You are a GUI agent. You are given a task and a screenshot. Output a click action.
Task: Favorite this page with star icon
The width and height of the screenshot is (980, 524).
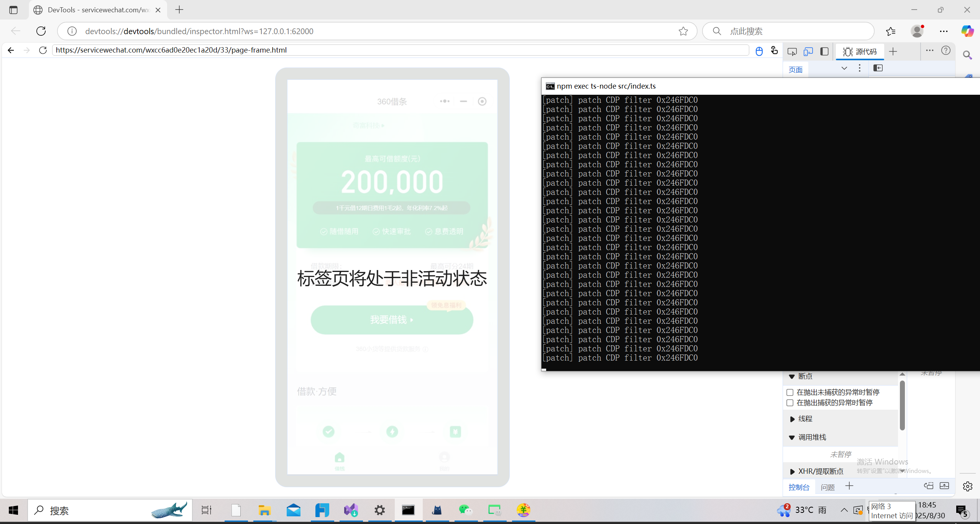pos(683,31)
